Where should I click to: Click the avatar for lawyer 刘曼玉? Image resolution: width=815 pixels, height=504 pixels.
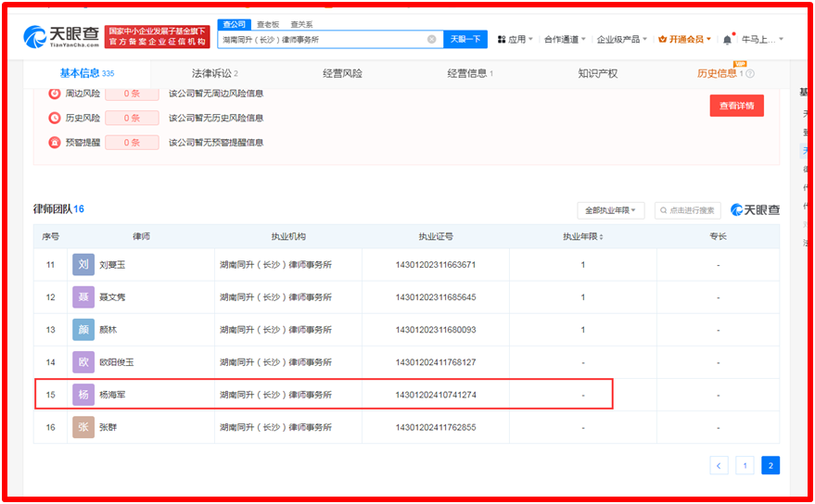click(83, 265)
